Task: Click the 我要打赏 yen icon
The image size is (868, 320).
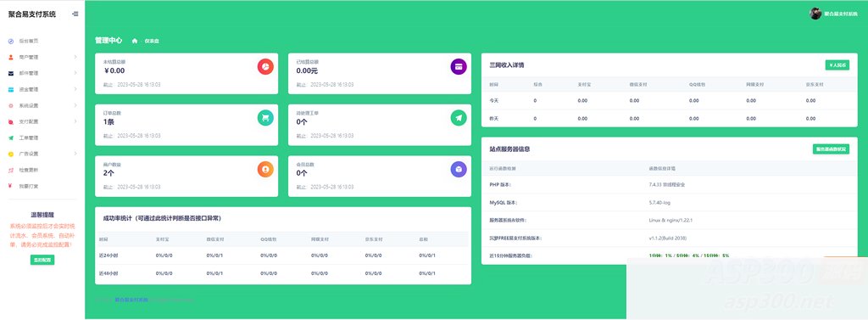Action: [11, 186]
